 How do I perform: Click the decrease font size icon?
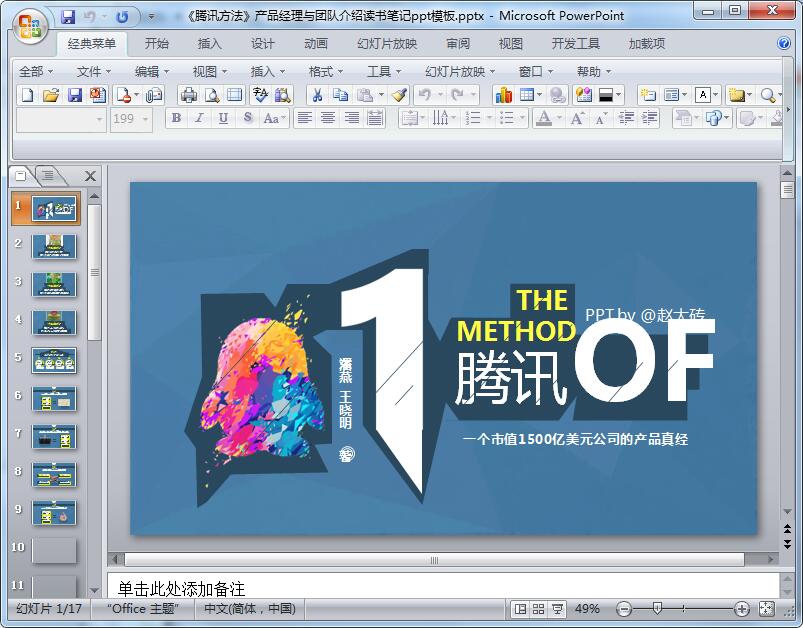pyautogui.click(x=601, y=119)
